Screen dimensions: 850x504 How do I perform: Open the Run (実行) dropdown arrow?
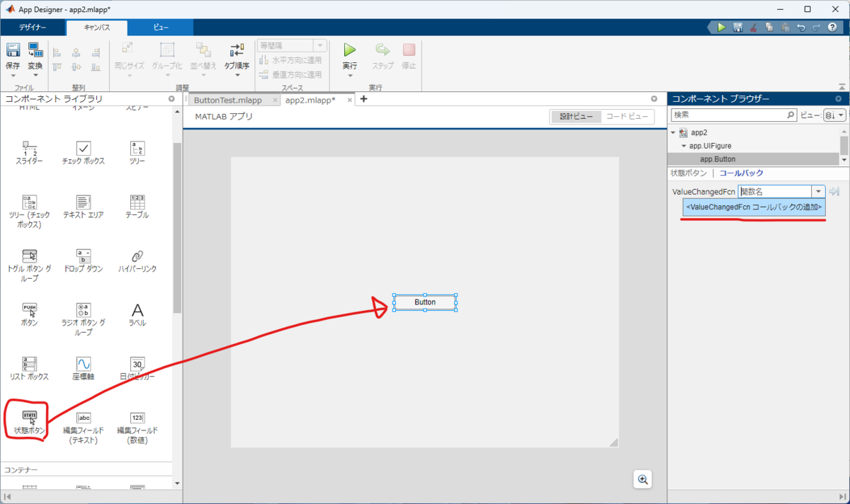(350, 75)
